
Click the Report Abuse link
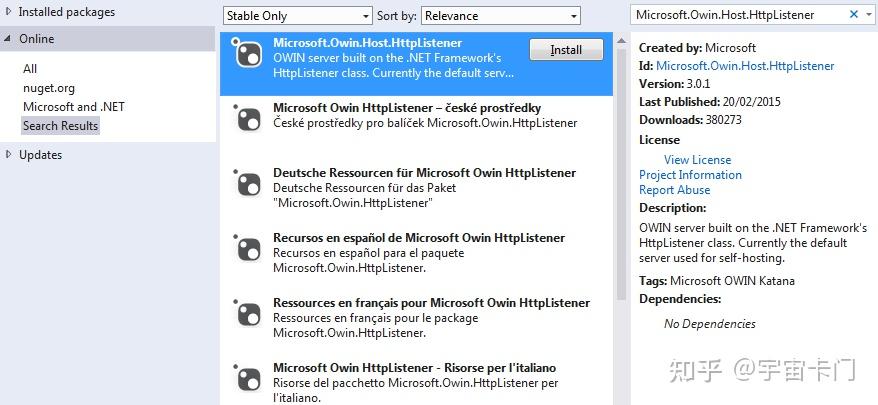coord(674,190)
